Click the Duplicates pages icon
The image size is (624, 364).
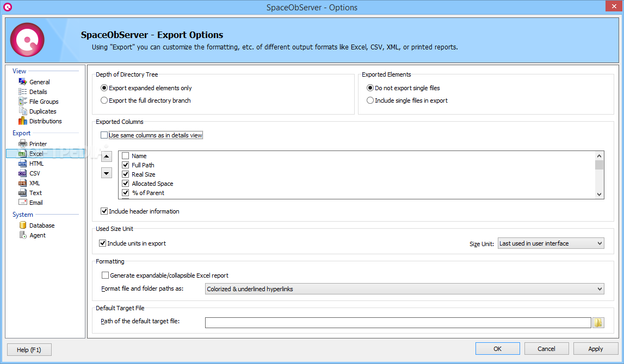click(22, 111)
